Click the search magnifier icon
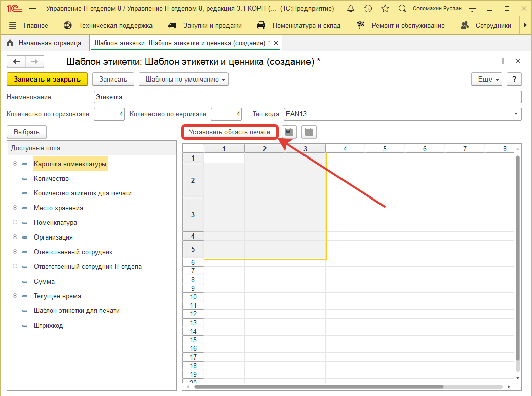 tap(402, 9)
